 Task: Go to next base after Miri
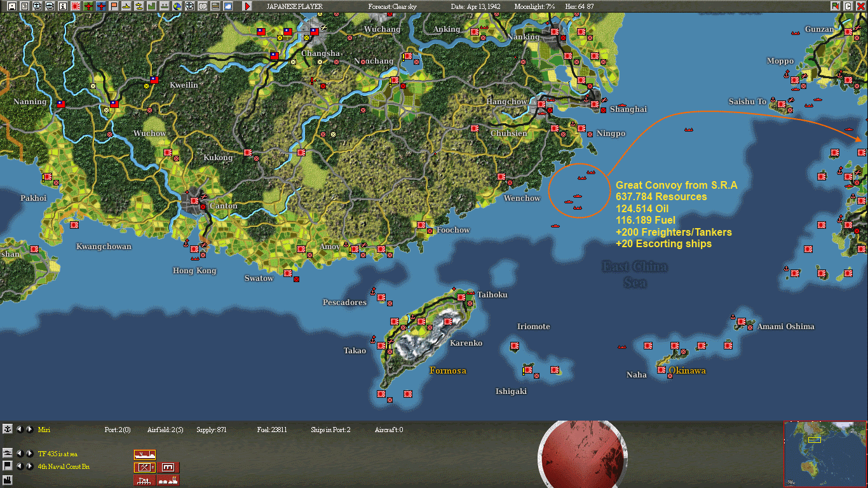coord(29,430)
